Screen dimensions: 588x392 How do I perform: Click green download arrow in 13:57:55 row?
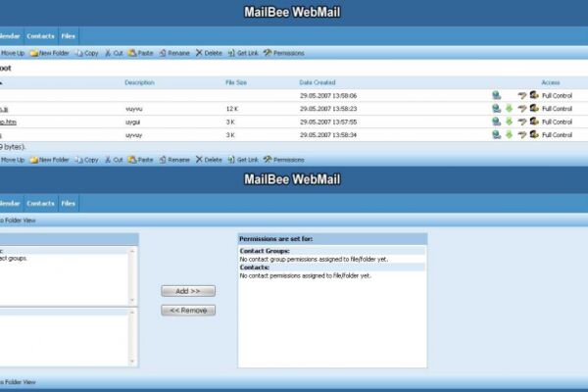pos(509,122)
